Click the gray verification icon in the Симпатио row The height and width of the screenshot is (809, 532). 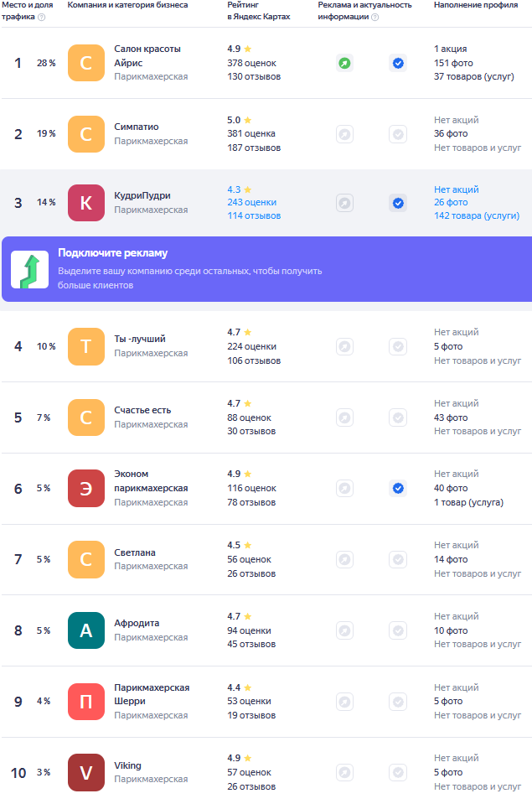pyautogui.click(x=398, y=134)
